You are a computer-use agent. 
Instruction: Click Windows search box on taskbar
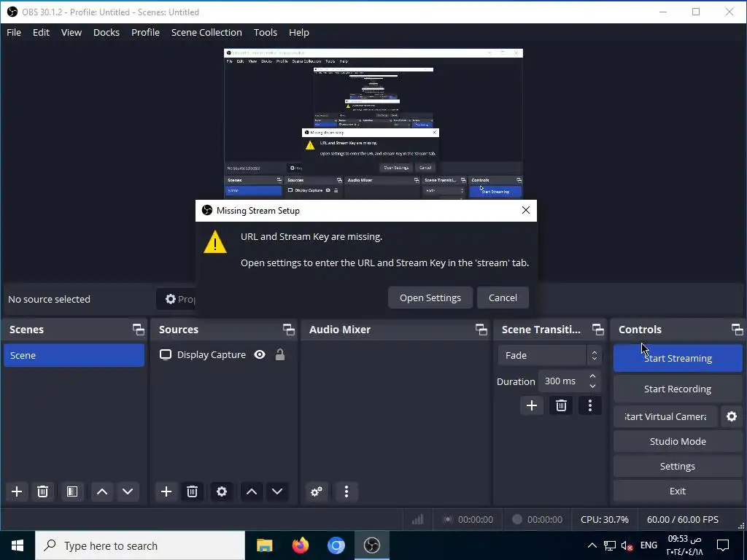140,545
